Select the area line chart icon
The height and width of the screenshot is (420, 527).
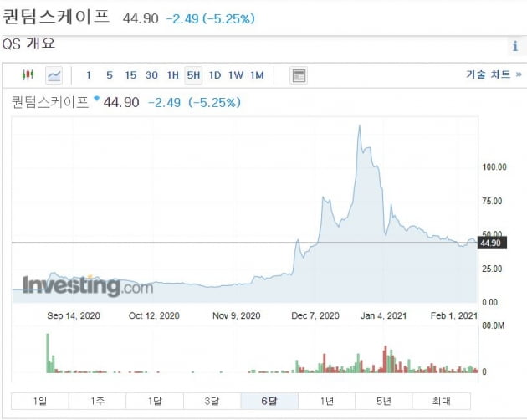point(54,75)
